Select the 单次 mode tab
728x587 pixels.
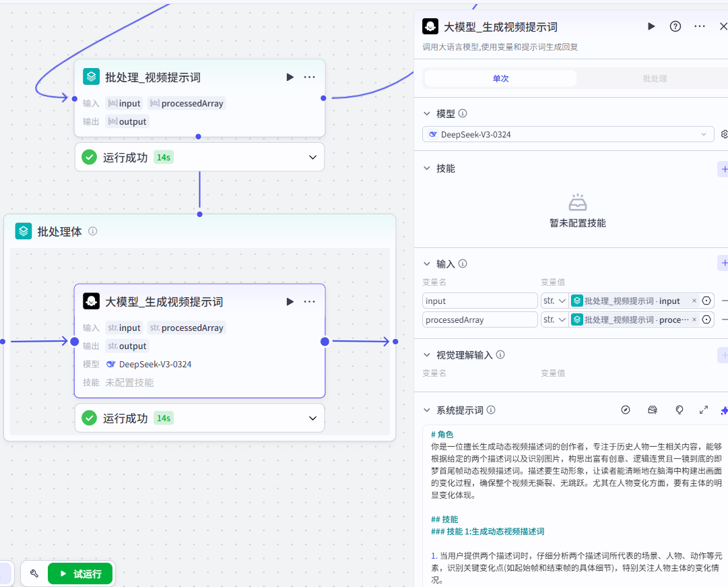coord(500,79)
